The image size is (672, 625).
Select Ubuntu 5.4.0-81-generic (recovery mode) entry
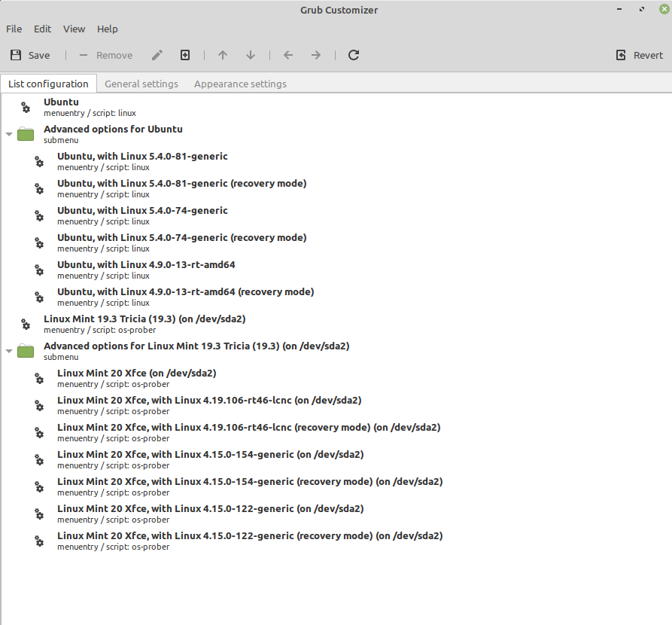coord(336,188)
